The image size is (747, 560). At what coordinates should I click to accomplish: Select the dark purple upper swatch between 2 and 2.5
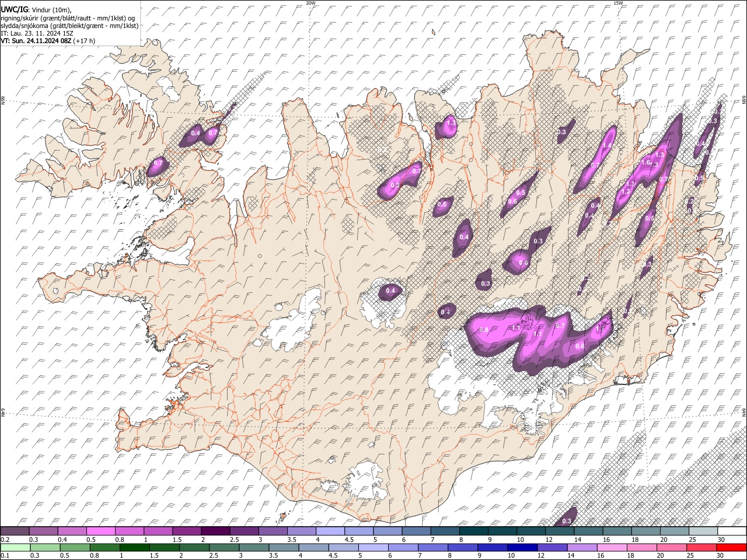tap(215, 531)
